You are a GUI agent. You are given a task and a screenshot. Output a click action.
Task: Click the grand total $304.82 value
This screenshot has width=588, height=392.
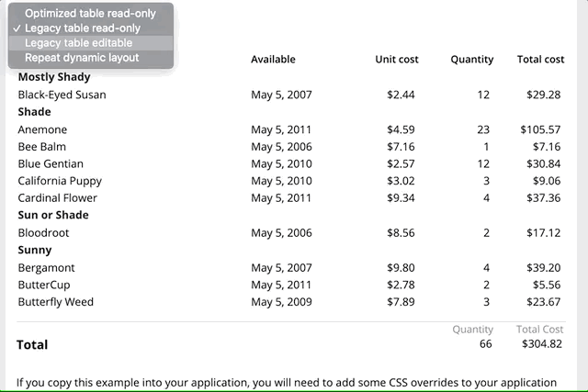542,343
